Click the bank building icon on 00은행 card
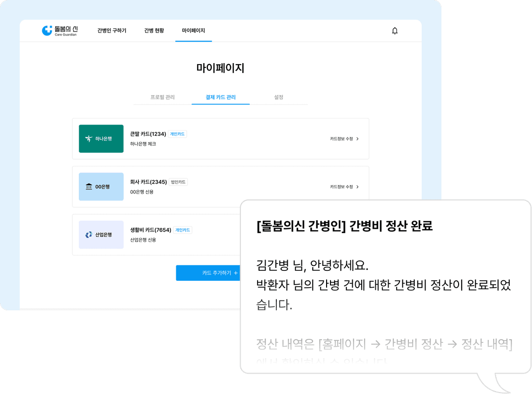This screenshot has height=394, width=532. (89, 187)
